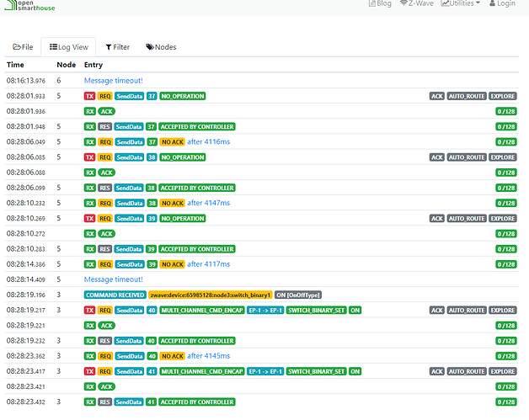Screen dimensions: 529x420
Task: Click the ACK badge at 08:28:01.936
Action: (107, 111)
